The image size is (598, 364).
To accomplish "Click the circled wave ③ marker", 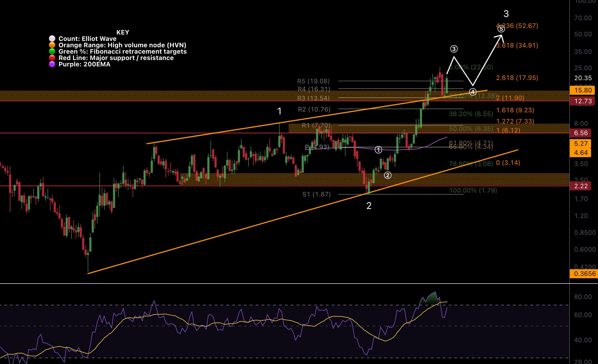I will point(454,49).
